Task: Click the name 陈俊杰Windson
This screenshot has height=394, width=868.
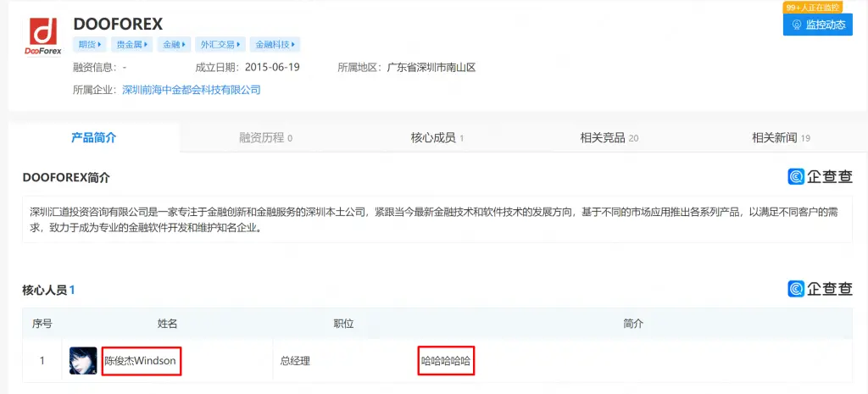Action: (x=141, y=361)
